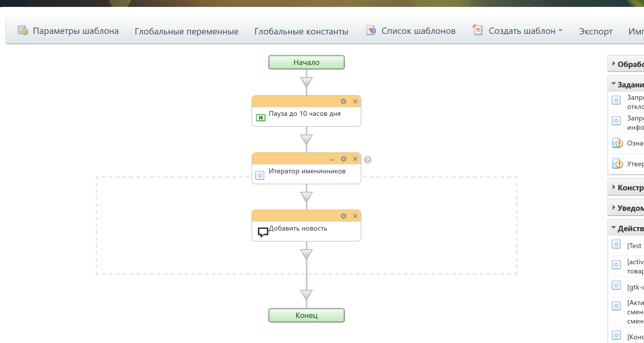Click the Начало start node
The image size is (644, 343).
point(306,62)
